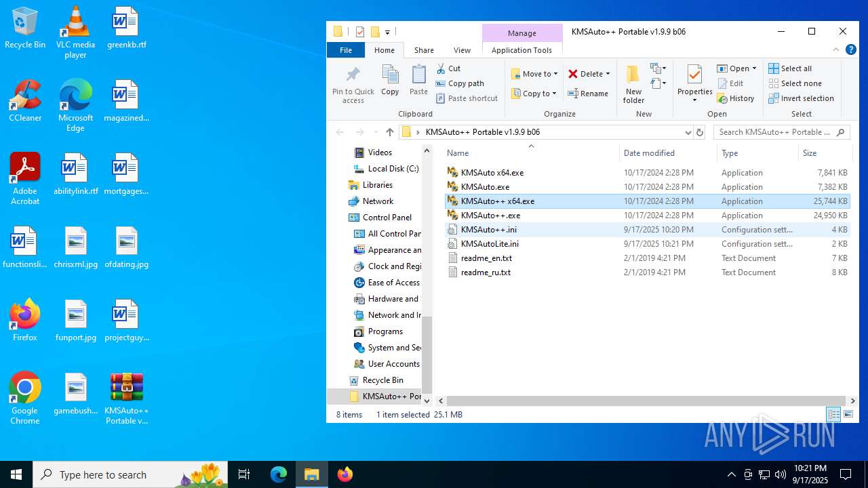
Task: Switch to details view layout icon
Action: [833, 414]
